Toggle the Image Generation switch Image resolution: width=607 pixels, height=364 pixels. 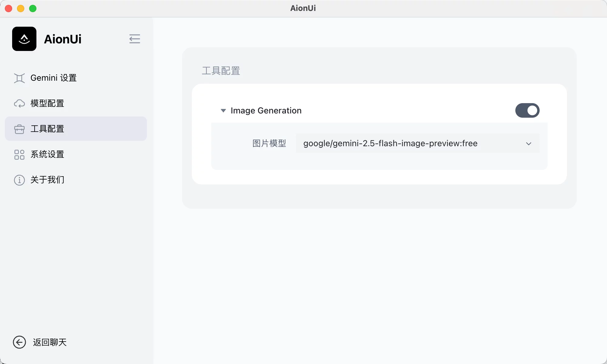(527, 110)
